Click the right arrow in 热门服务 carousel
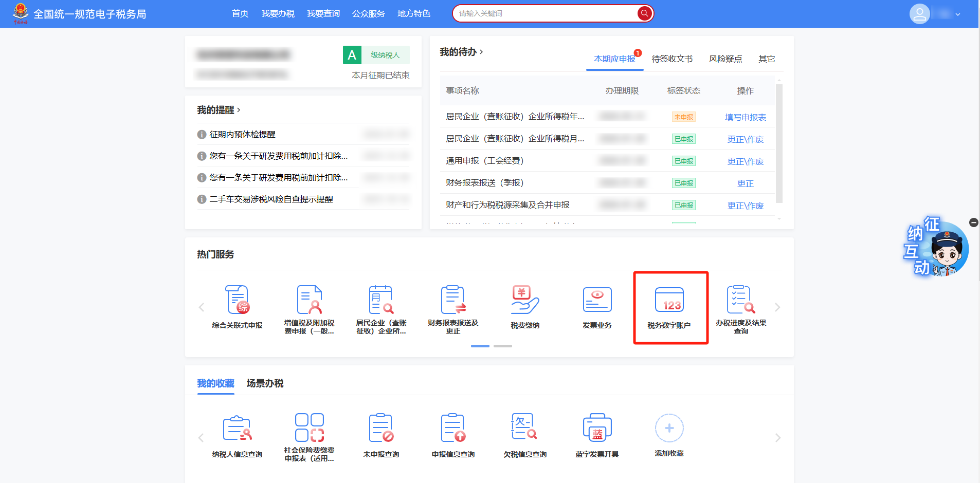This screenshot has height=483, width=980. 777,307
